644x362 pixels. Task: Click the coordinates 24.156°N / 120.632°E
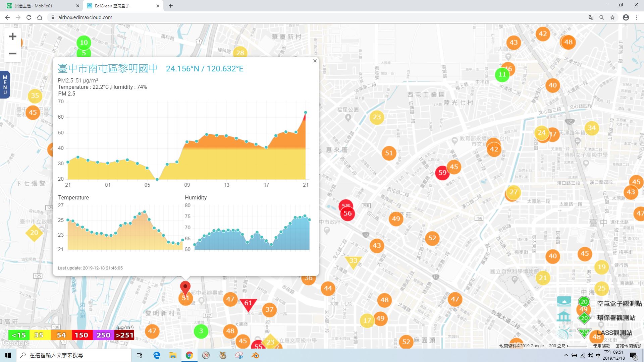(205, 69)
